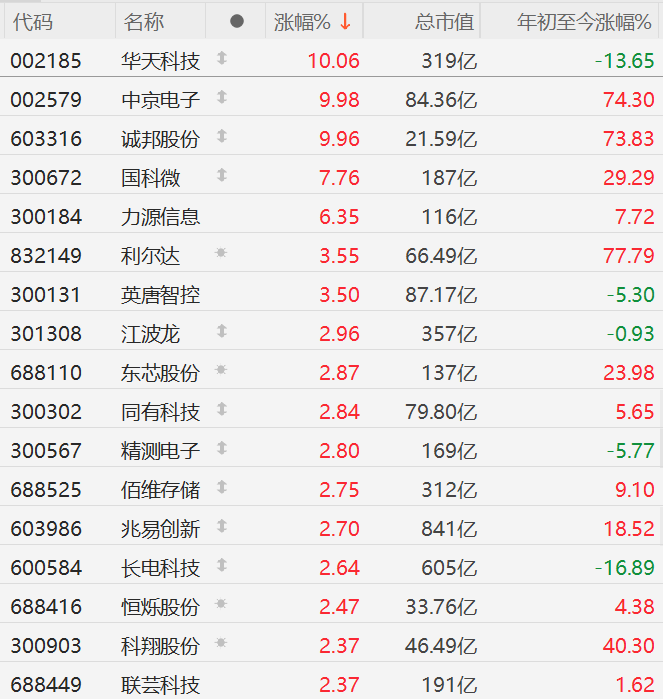Screen dimensions: 663x699
Task: Click the arrow marker beside 江波龙
Action: (222, 331)
